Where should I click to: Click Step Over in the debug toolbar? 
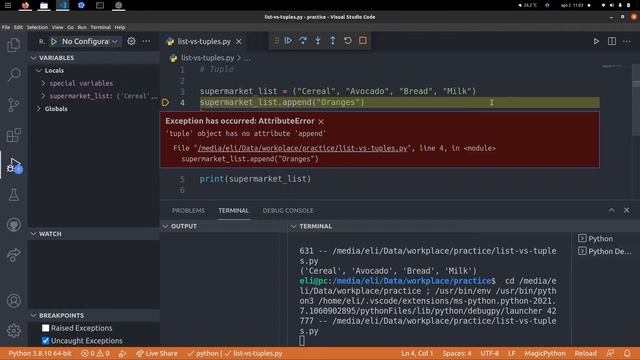tap(303, 41)
